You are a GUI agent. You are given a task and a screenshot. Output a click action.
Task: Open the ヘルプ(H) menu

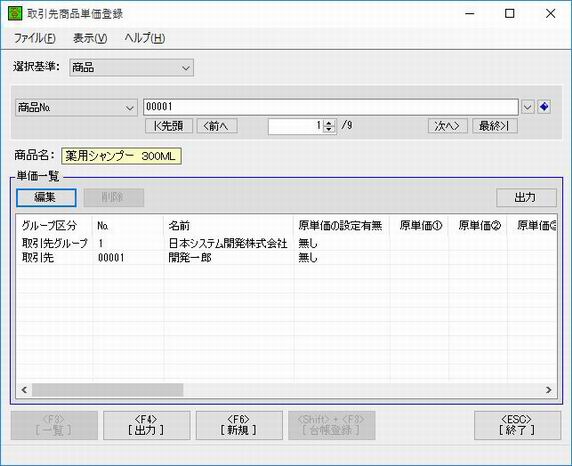tap(144, 38)
